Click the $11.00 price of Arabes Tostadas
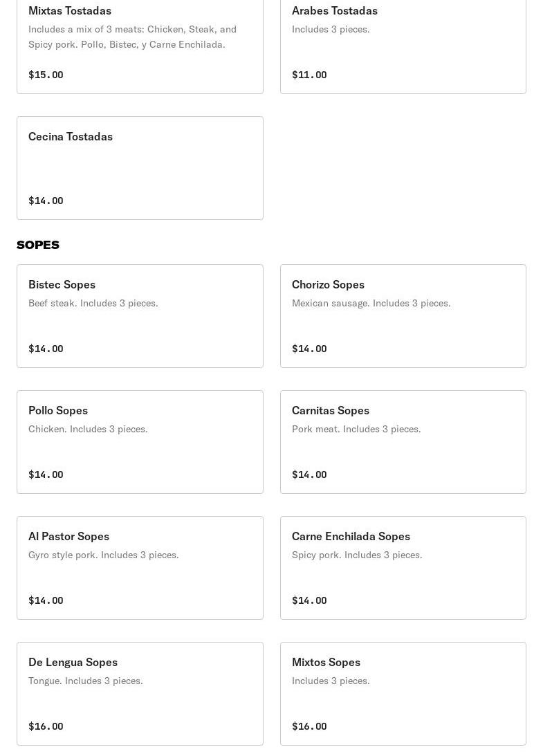The height and width of the screenshot is (756, 543). point(309,75)
